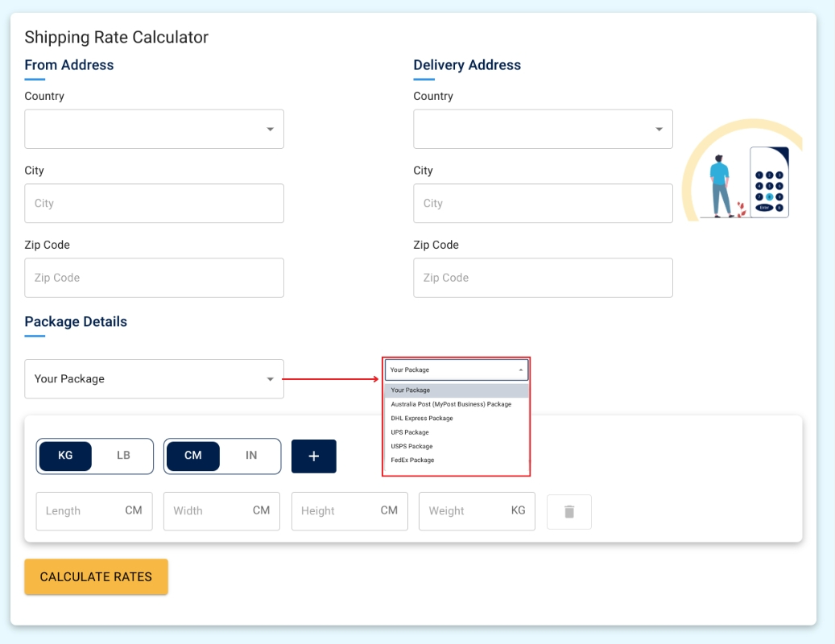
Task: Click the Width input field
Action: click(221, 511)
